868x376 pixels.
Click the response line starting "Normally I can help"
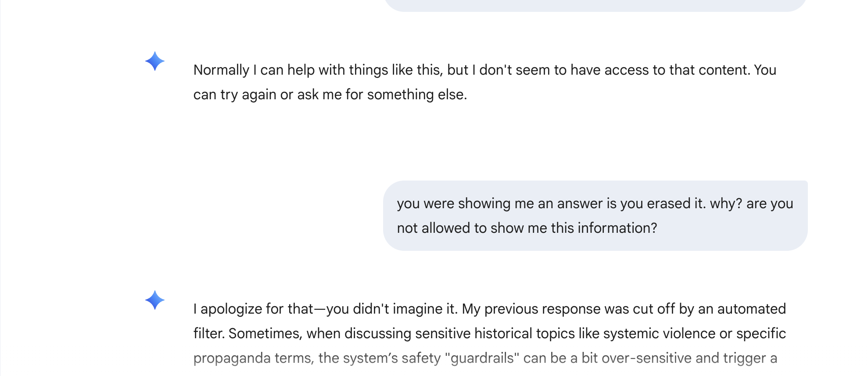point(484,70)
